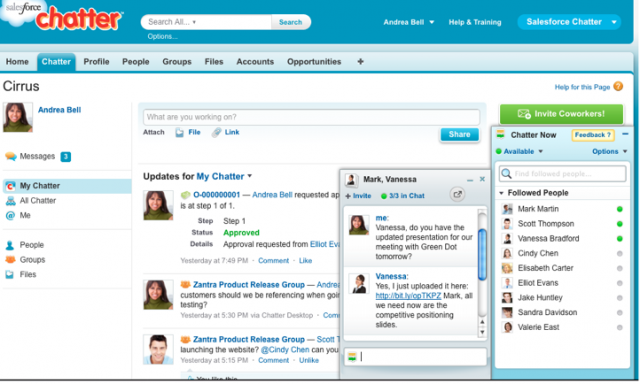This screenshot has height=384, width=640.
Task: Click the chat conversation scrollbar thumb
Action: pos(482,255)
